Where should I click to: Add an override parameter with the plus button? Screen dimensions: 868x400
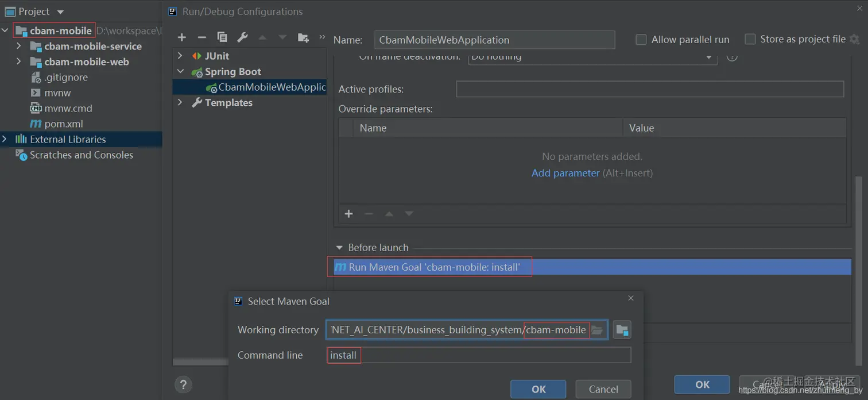[348, 214]
